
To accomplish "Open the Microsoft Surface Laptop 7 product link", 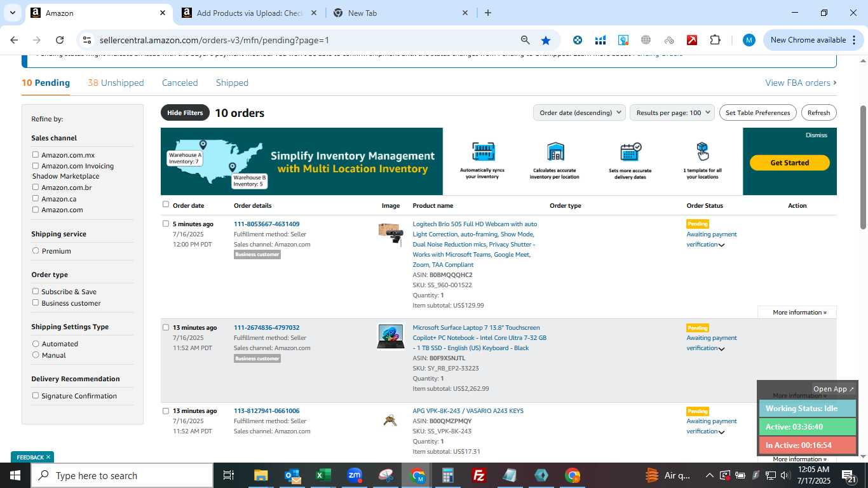I will 479,337.
